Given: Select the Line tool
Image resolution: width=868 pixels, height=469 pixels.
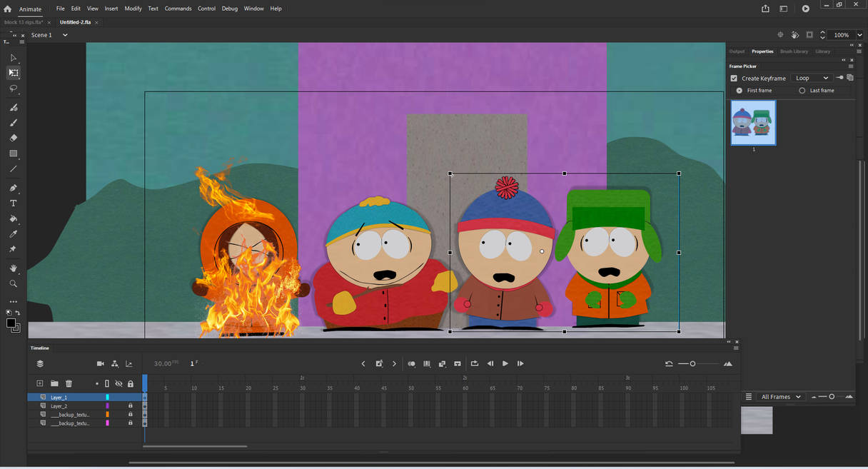Looking at the screenshot, I should tap(13, 169).
